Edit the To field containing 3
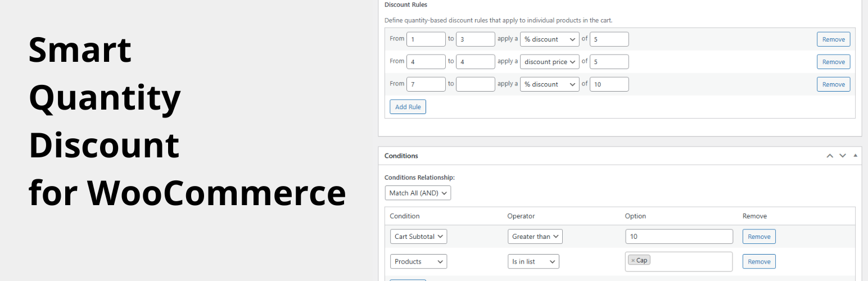This screenshot has height=281, width=868. pyautogui.click(x=475, y=39)
